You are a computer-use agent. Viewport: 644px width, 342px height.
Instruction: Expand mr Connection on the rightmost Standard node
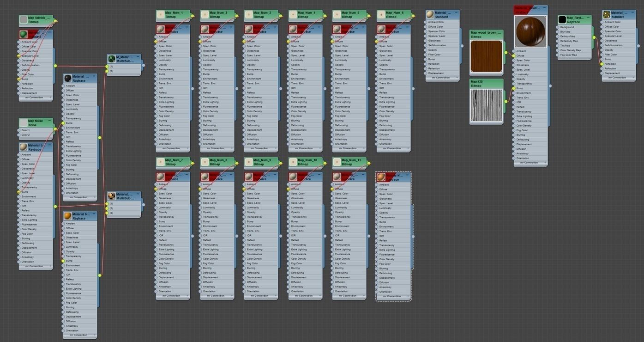click(619, 78)
